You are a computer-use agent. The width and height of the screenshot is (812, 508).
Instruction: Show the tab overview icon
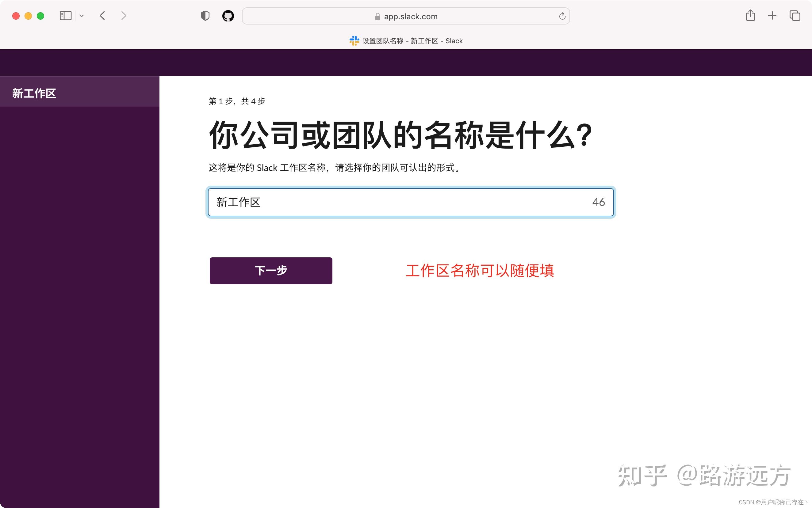click(x=795, y=15)
